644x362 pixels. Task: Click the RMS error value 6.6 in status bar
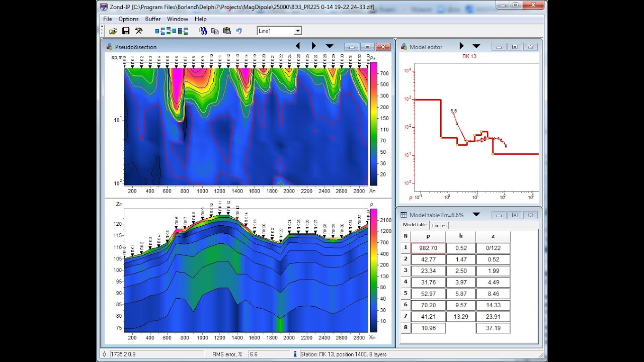pyautogui.click(x=269, y=354)
